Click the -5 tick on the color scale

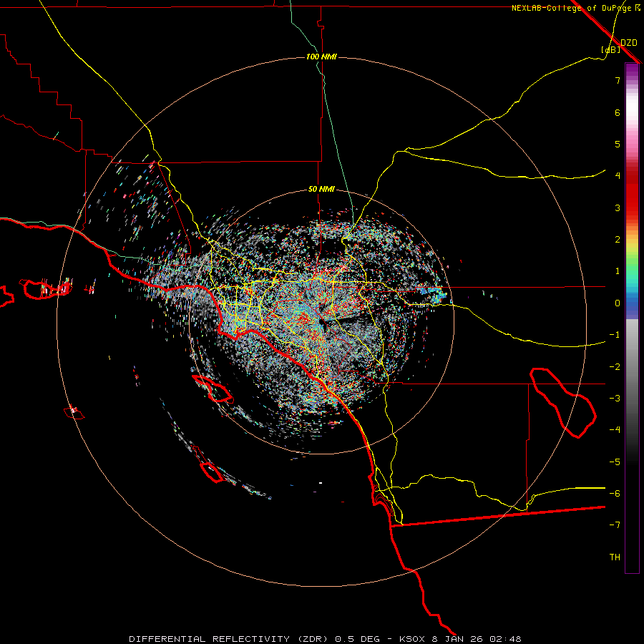pos(615,462)
